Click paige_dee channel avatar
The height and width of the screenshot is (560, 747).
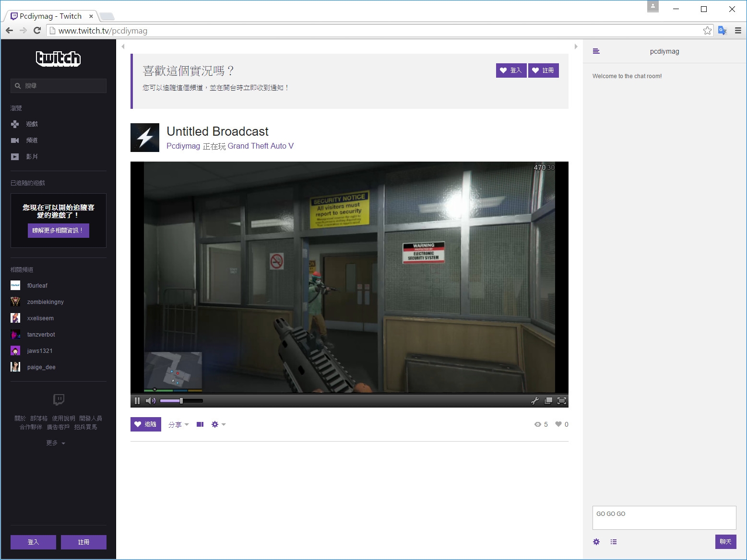click(x=15, y=367)
